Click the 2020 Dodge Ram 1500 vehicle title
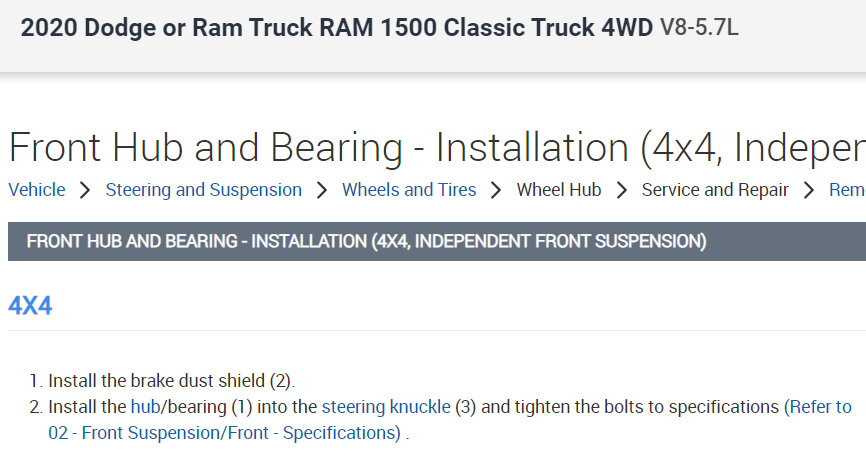866x467 pixels. coord(337,28)
